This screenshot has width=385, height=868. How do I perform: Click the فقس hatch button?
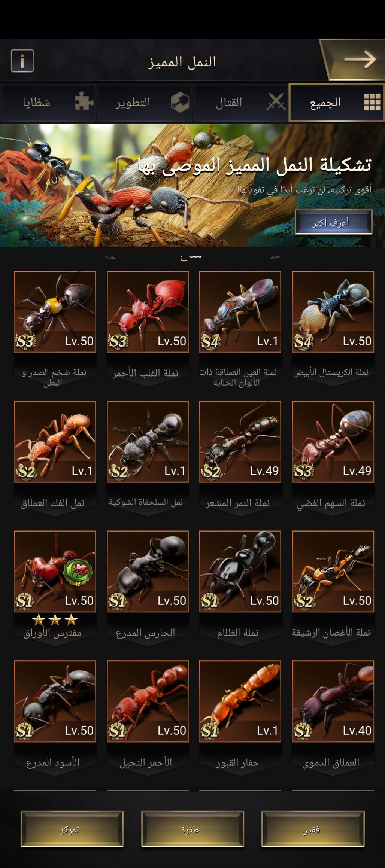313,829
